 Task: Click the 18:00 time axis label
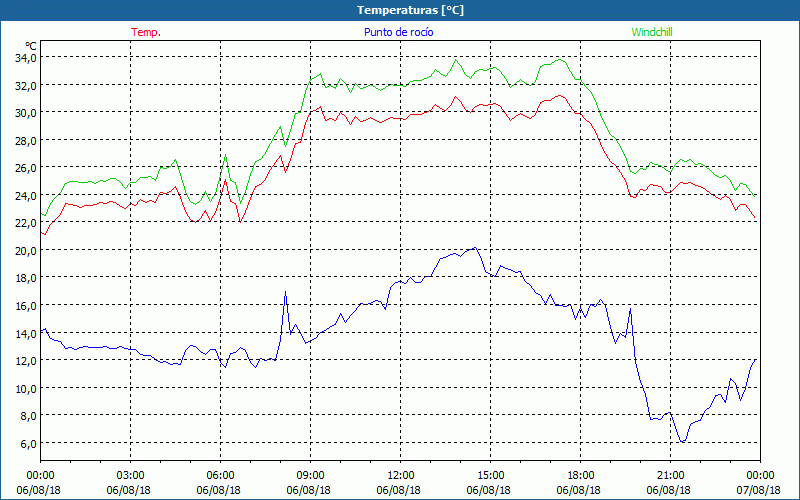point(581,476)
